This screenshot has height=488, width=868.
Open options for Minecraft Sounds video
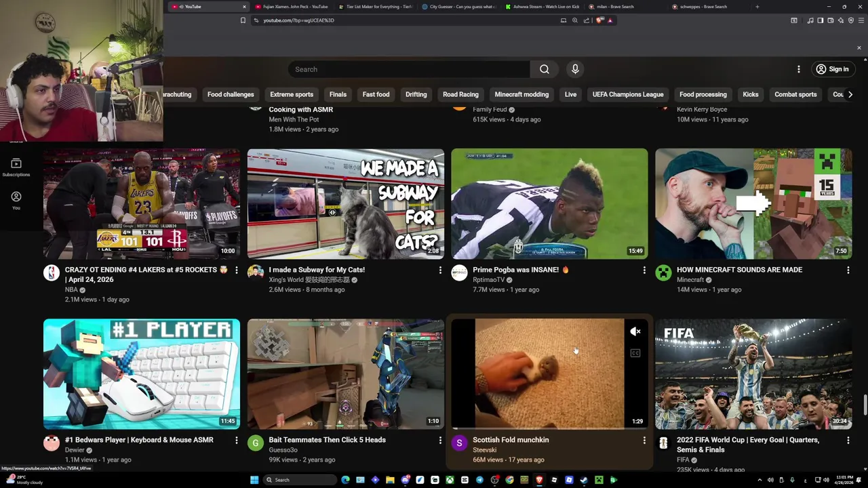[848, 270]
